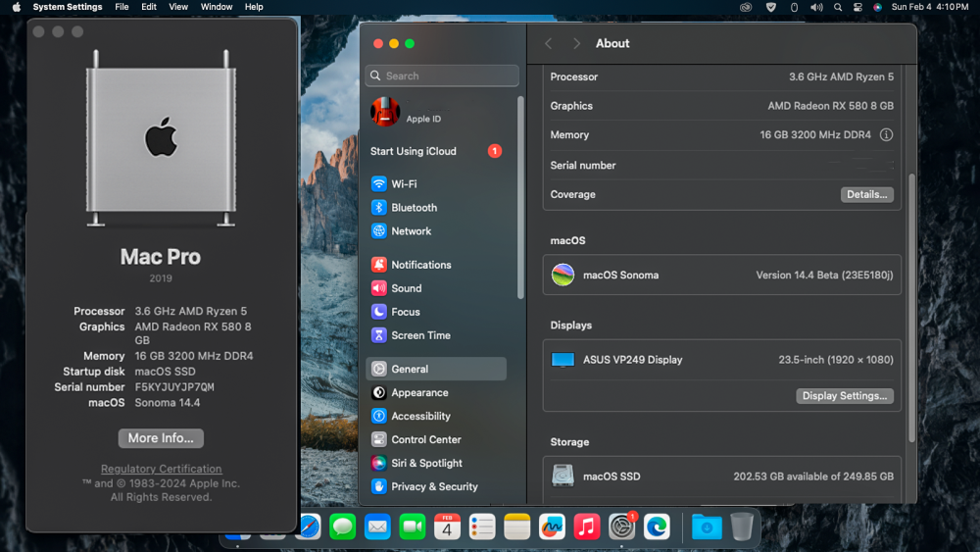Click the About pane scrollbar

coord(911,308)
